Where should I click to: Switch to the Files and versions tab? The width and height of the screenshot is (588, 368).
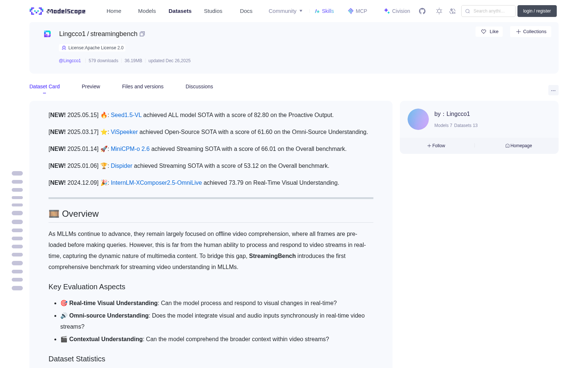[143, 86]
